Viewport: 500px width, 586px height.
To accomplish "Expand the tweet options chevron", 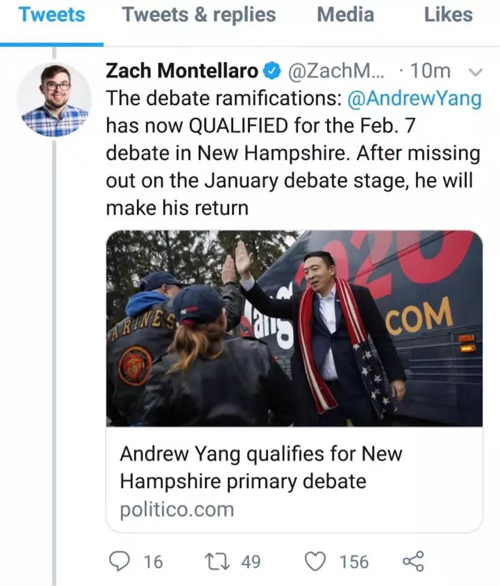I will [x=476, y=71].
